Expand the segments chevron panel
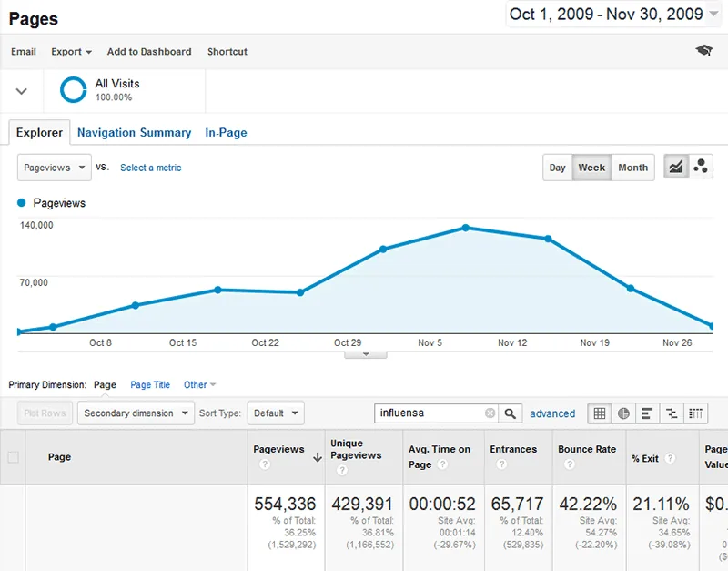This screenshot has height=571, width=728. tap(21, 91)
